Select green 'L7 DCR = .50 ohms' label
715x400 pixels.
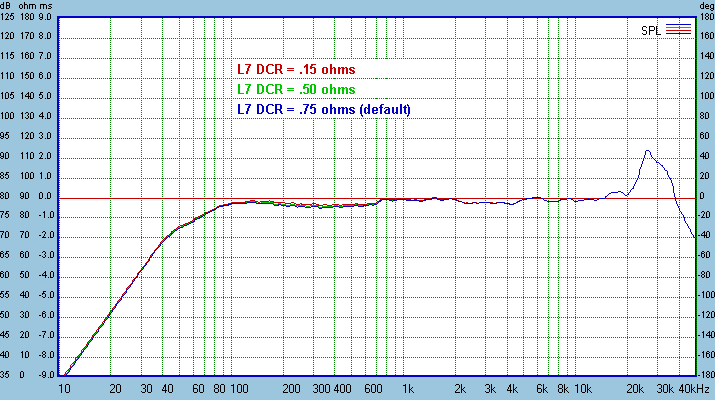click(296, 89)
